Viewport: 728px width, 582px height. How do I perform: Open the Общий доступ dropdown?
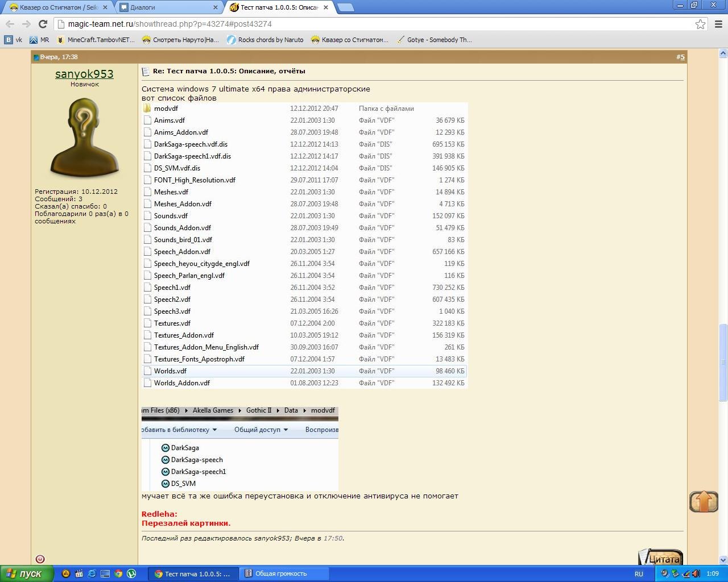[261, 430]
